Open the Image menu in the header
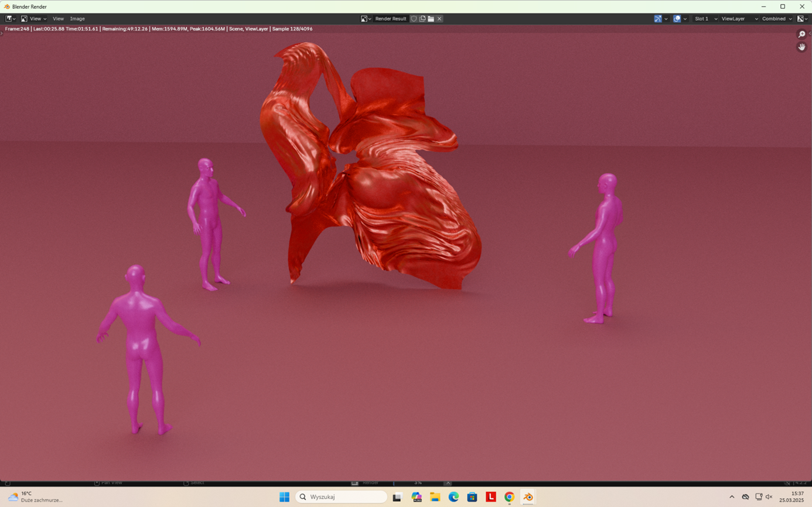Image resolution: width=812 pixels, height=507 pixels. click(77, 19)
